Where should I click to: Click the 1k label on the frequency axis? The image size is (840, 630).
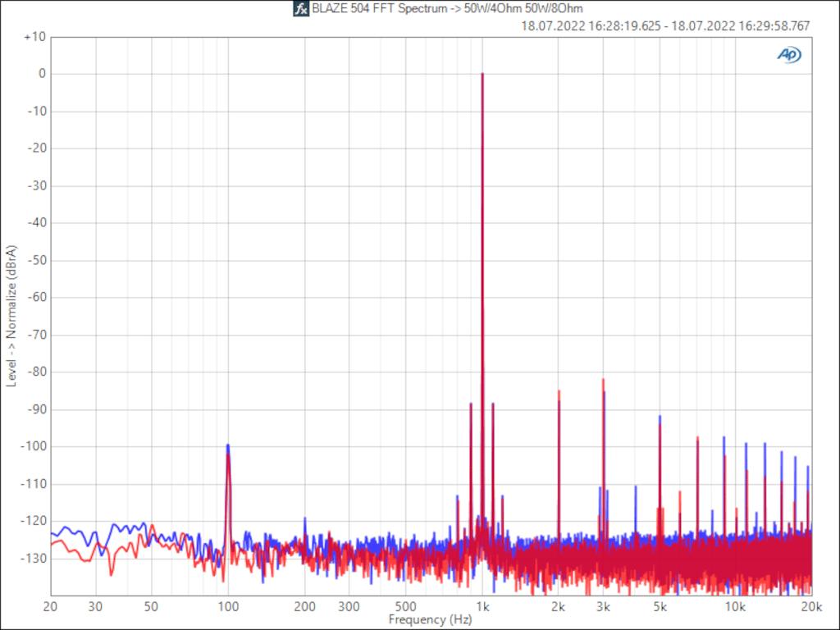click(482, 607)
